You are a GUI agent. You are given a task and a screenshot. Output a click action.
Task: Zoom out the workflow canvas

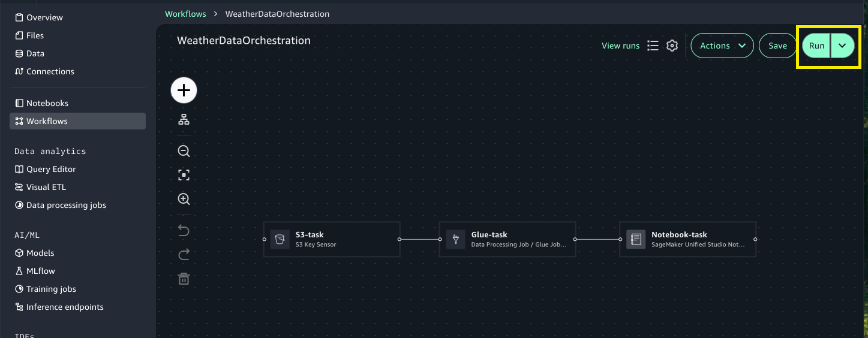pyautogui.click(x=184, y=151)
